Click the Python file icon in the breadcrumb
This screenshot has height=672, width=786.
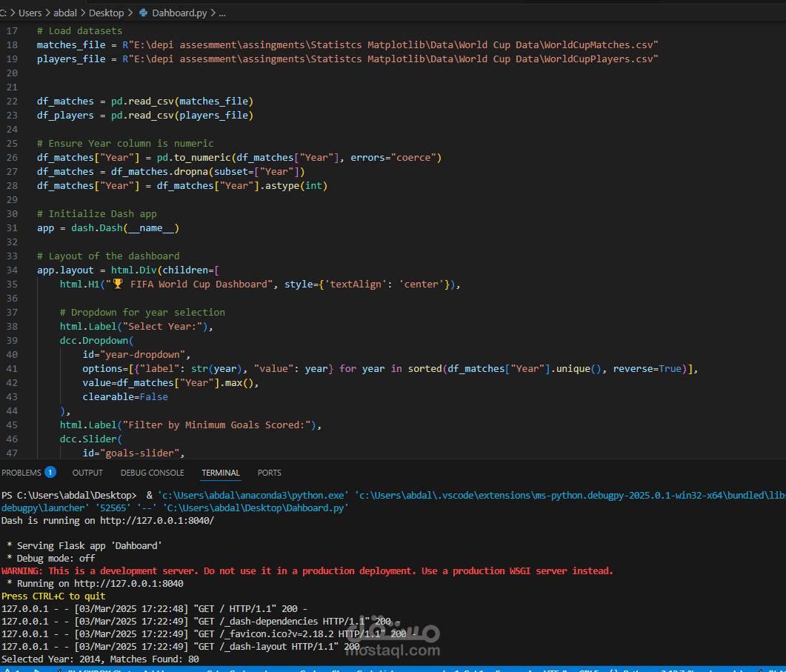coord(144,13)
